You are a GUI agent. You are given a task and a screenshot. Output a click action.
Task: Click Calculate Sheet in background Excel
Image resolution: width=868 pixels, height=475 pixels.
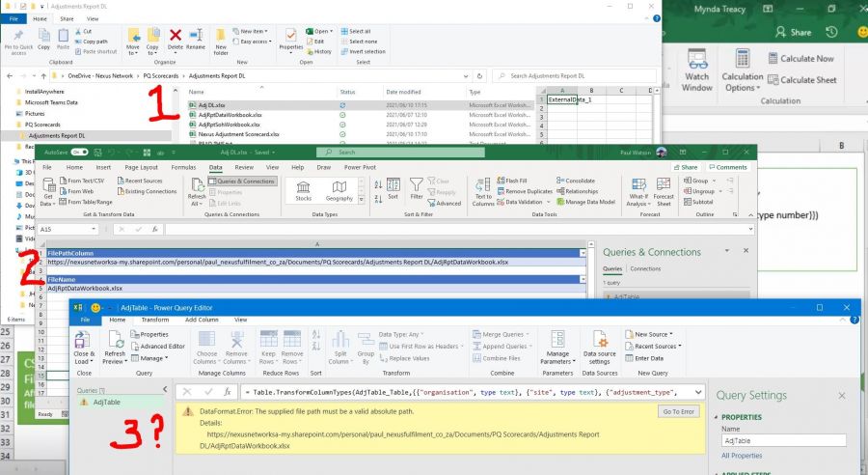click(x=801, y=80)
